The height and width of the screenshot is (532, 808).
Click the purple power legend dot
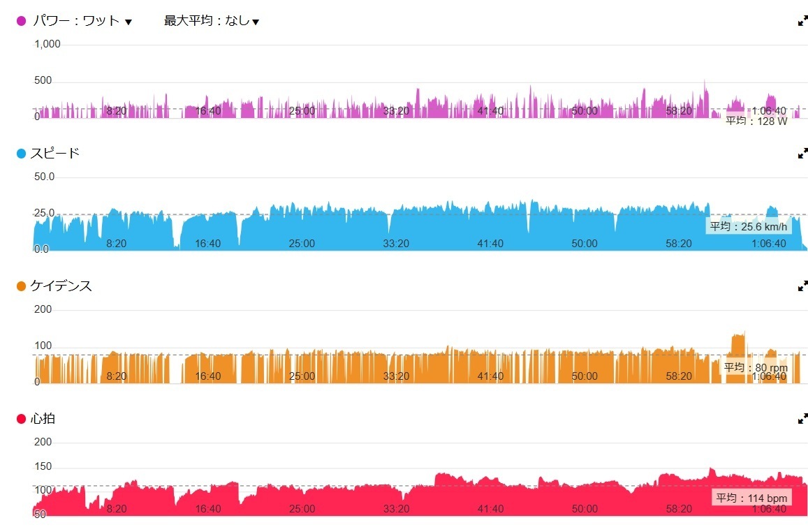tap(21, 21)
